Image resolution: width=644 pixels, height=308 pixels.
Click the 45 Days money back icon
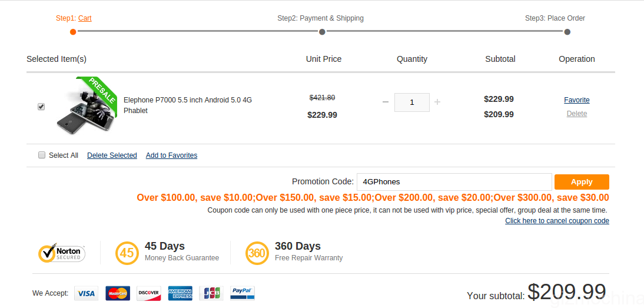pos(127,253)
